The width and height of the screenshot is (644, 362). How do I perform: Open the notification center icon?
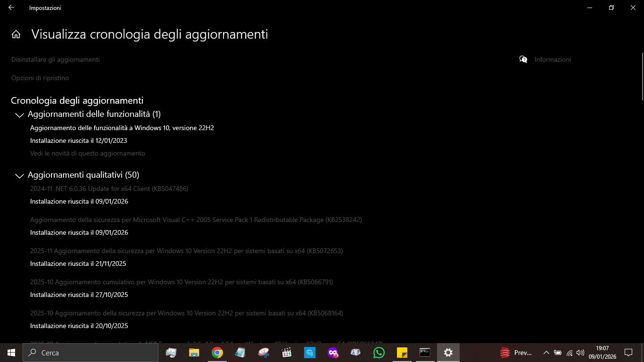tap(628, 353)
